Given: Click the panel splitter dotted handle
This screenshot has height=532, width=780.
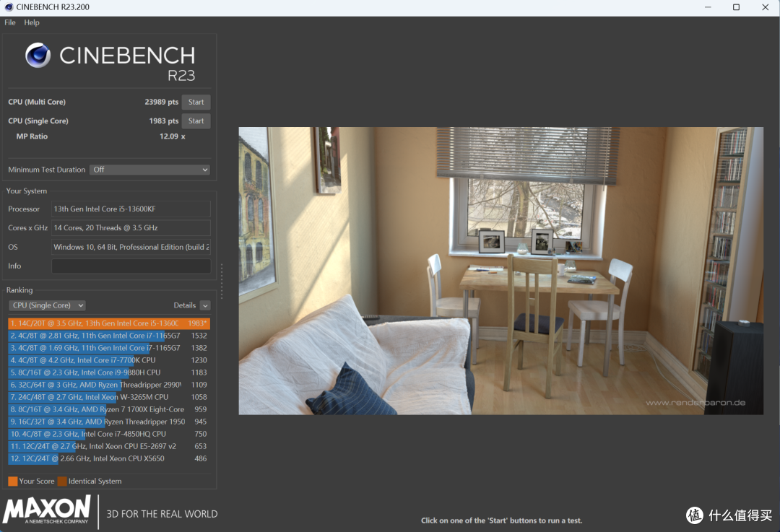Looking at the screenshot, I should [x=222, y=282].
